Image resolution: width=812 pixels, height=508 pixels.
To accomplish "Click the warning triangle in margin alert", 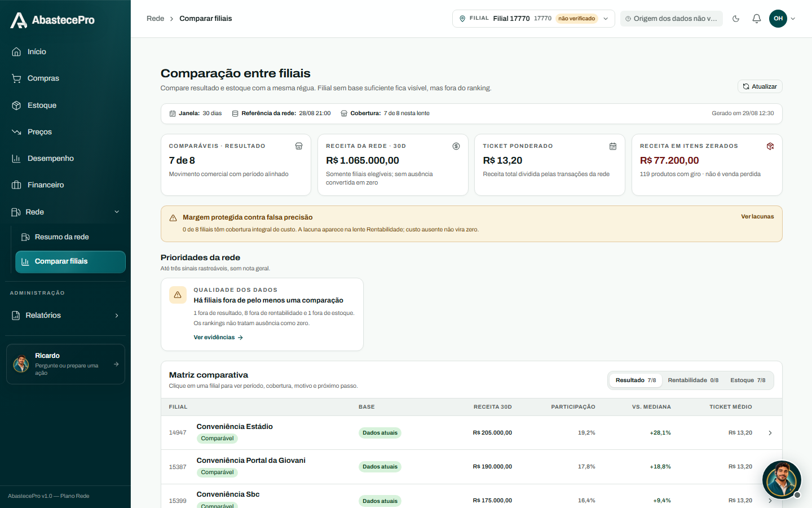I will pyautogui.click(x=173, y=218).
